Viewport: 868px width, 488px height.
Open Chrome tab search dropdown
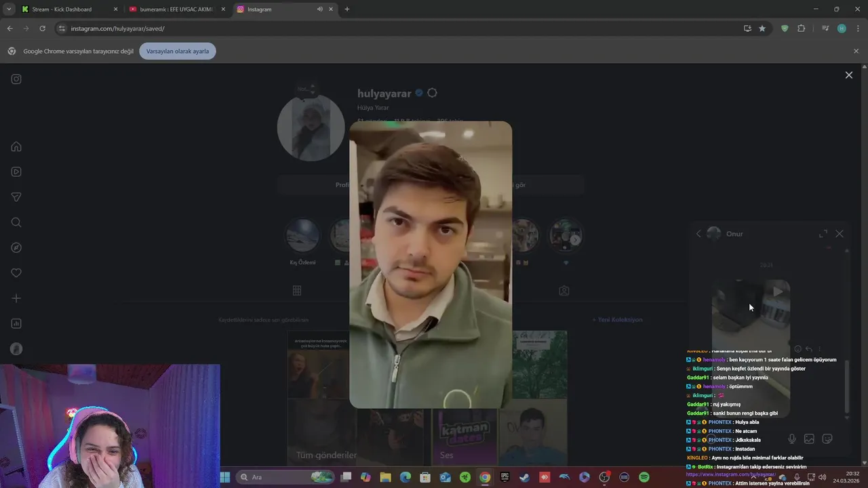(9, 9)
